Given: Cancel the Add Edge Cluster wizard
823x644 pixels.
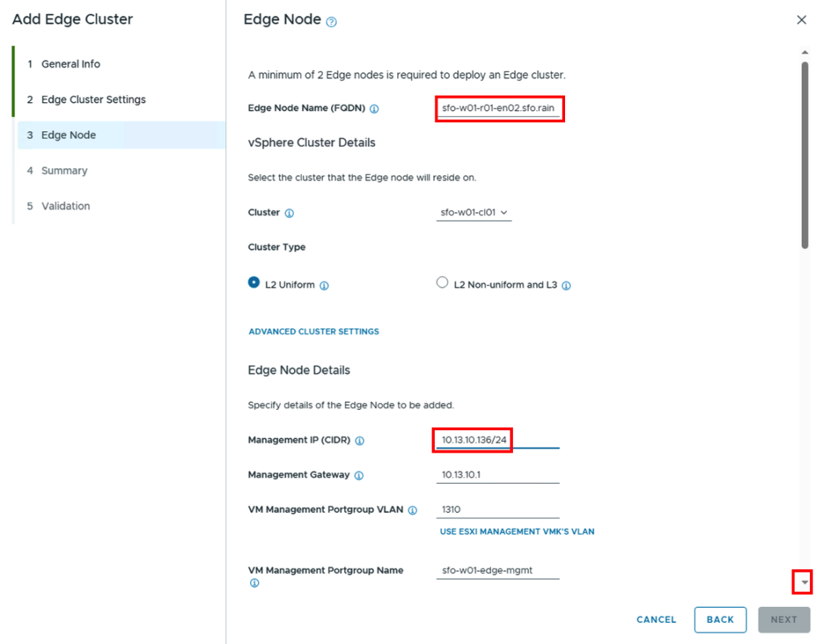Looking at the screenshot, I should tap(656, 620).
